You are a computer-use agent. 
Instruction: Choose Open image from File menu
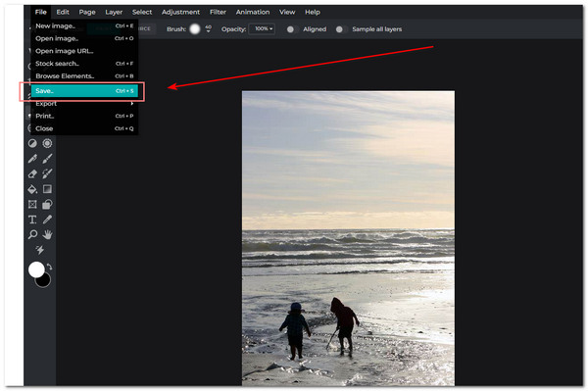pos(84,38)
